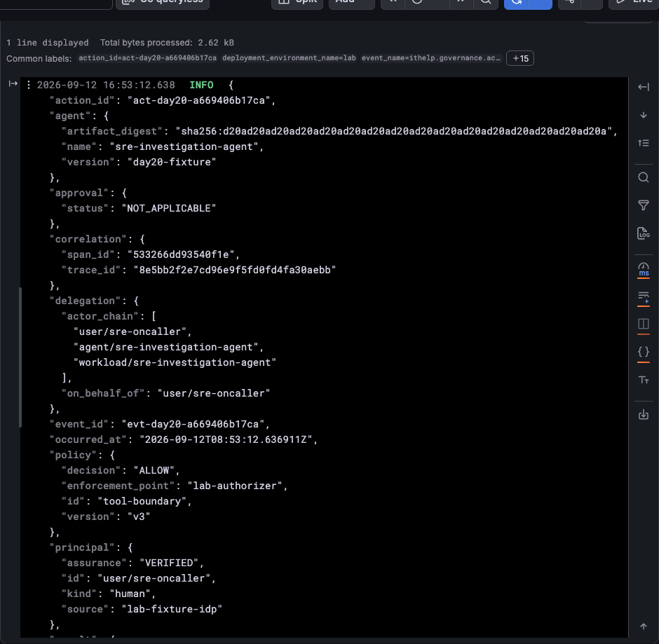Click timestamp 2026-09-12 16:53:12.638
The height and width of the screenshot is (644, 659).
pyautogui.click(x=106, y=85)
